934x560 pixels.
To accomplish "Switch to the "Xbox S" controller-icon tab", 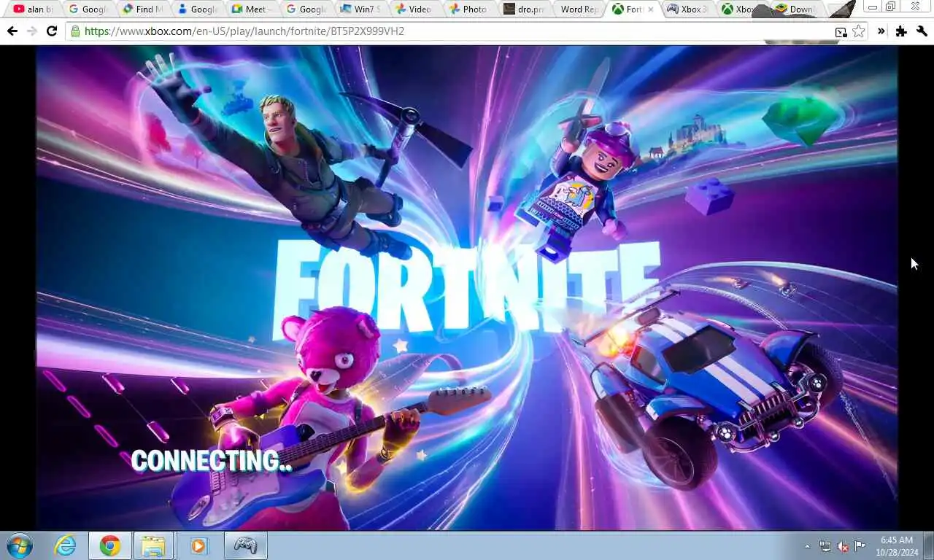I will [x=687, y=9].
